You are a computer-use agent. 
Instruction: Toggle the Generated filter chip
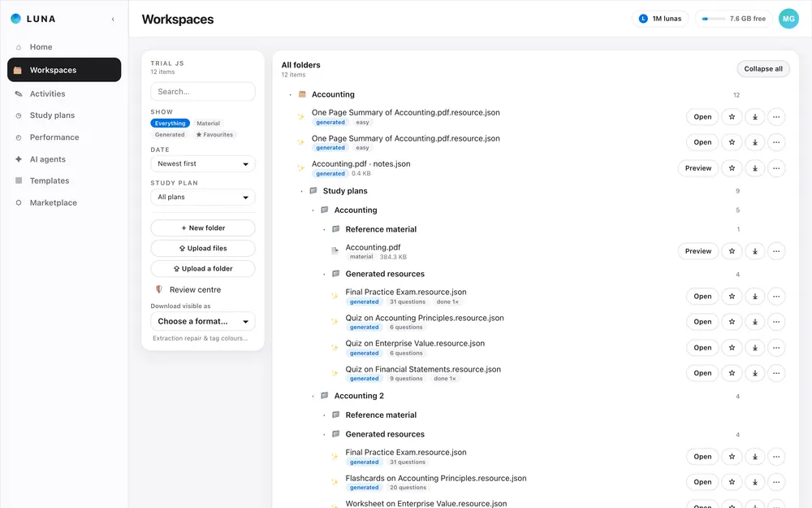[170, 135]
